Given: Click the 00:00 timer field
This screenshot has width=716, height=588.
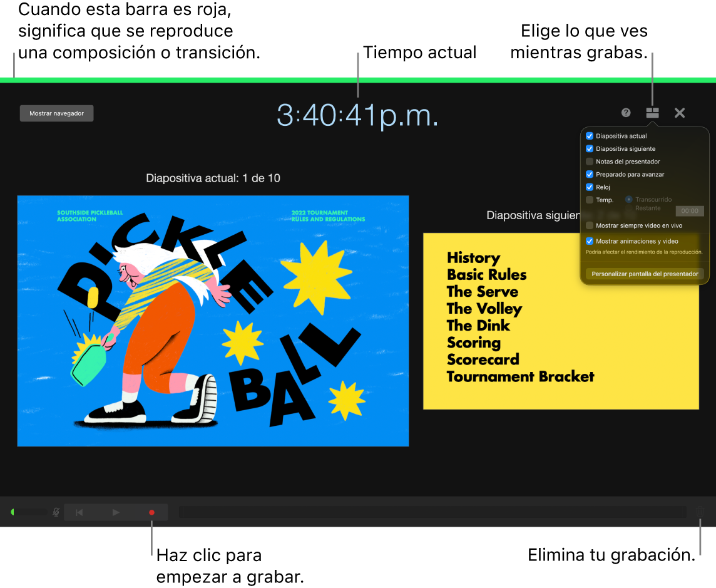Looking at the screenshot, I should 689,210.
